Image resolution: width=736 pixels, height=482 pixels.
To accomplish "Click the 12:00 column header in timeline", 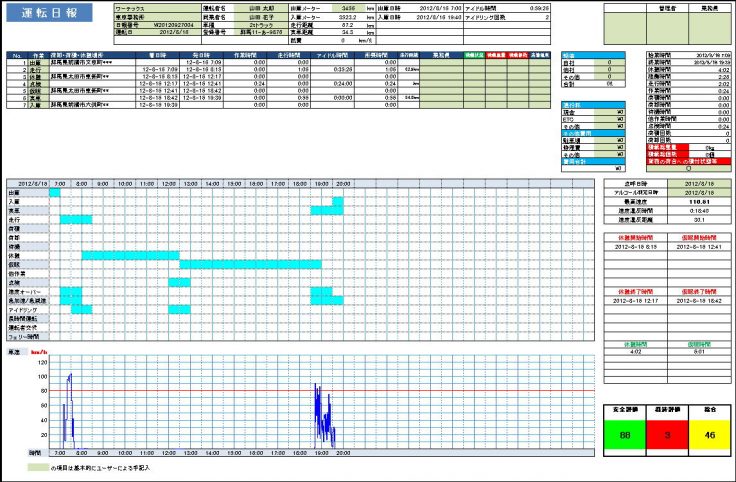I will click(x=169, y=183).
